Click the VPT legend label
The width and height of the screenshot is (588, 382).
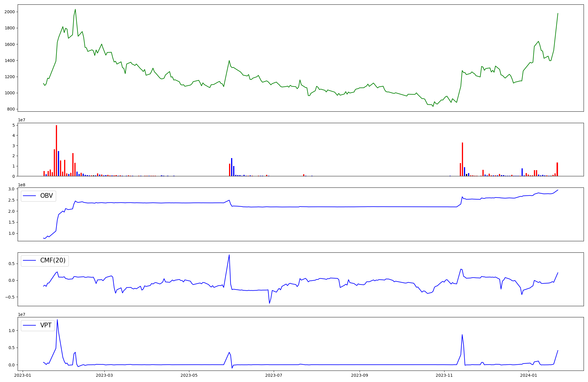click(46, 325)
